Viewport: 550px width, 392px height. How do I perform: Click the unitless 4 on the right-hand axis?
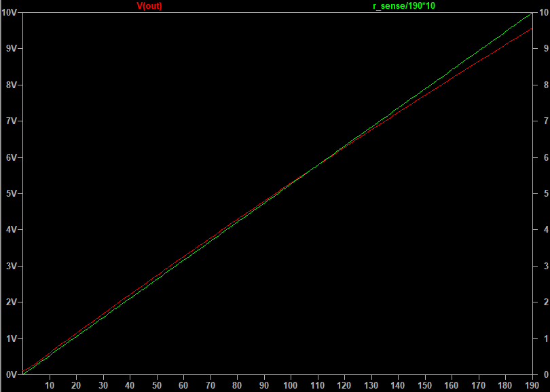[546, 230]
